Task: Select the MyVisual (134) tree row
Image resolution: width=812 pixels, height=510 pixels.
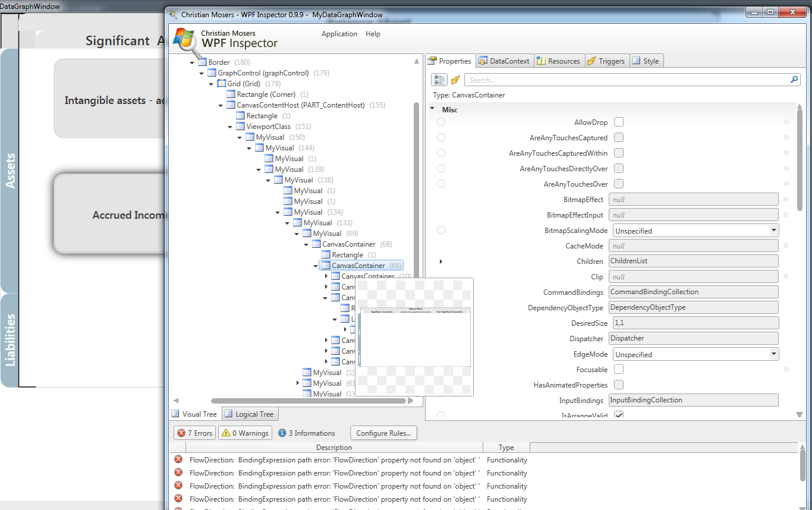Action: click(314, 212)
